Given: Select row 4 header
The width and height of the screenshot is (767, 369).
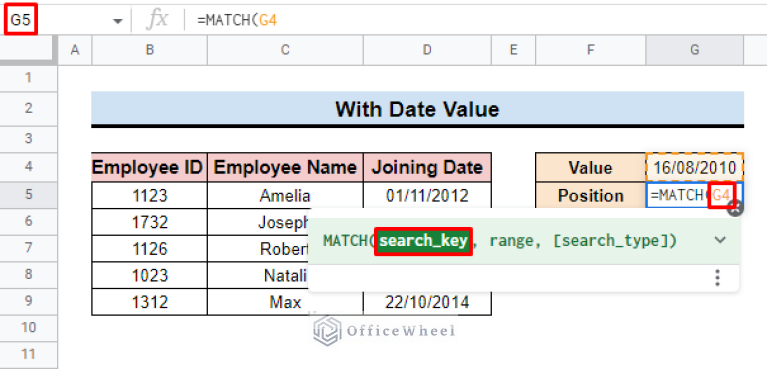Looking at the screenshot, I should [x=29, y=166].
